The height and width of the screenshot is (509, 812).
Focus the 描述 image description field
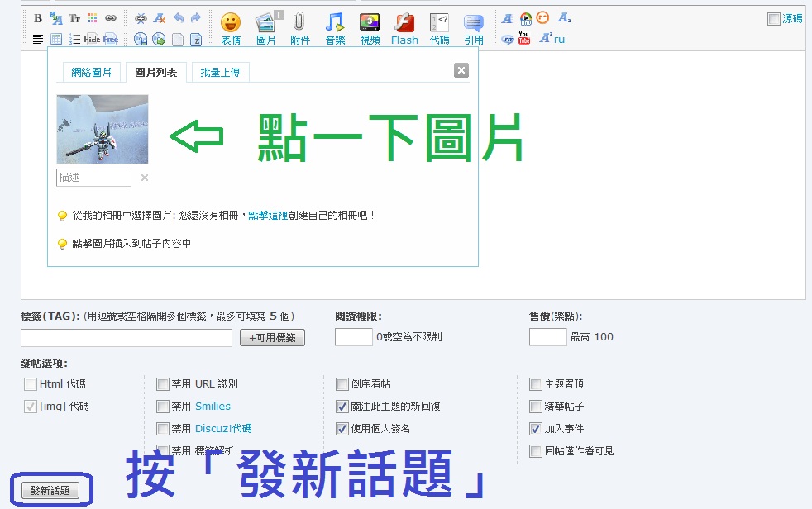coord(93,178)
